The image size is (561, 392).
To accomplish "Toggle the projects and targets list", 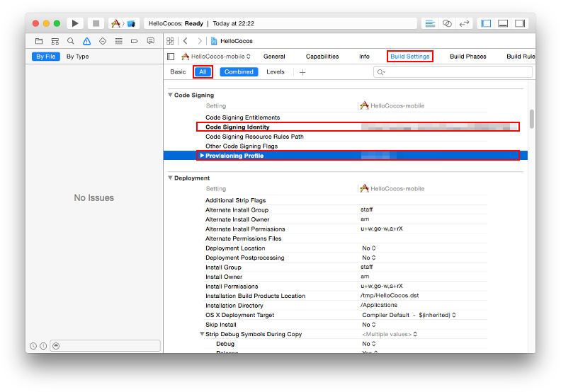I will tap(171, 57).
